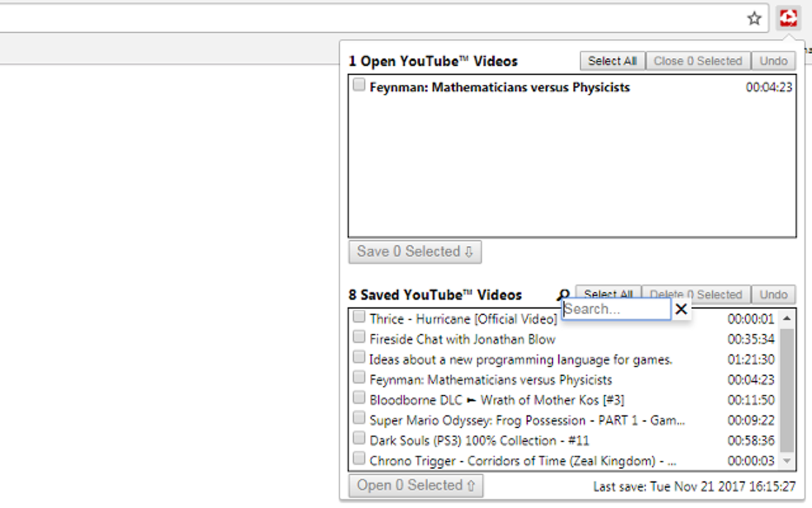Tick the Fireside Chat with Jonathan Blow checkbox
The width and height of the screenshot is (812, 508).
click(359, 337)
